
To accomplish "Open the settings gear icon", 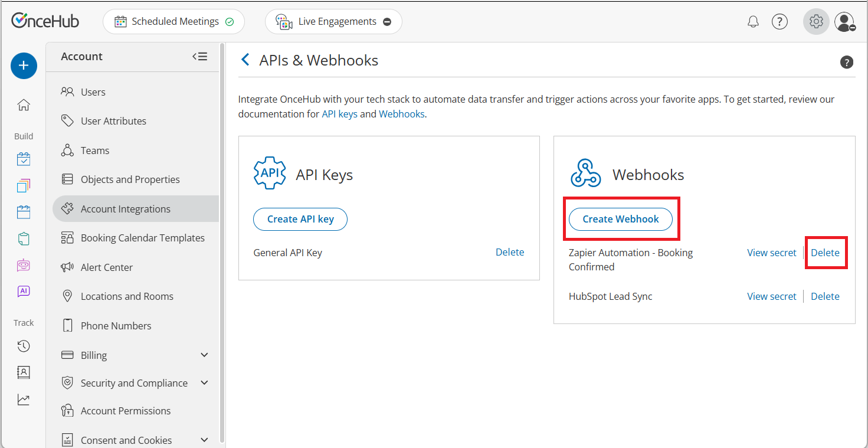I will [x=816, y=21].
